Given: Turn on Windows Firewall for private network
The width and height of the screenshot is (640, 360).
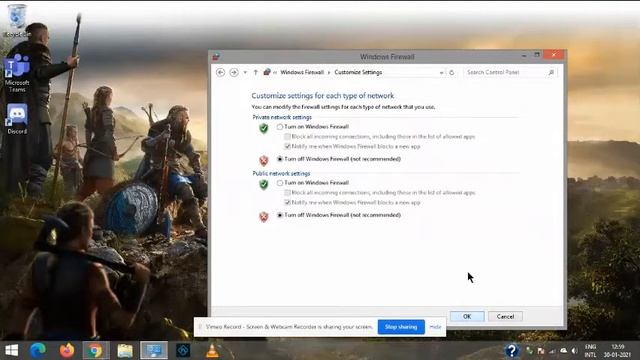Looking at the screenshot, I should pos(280,127).
